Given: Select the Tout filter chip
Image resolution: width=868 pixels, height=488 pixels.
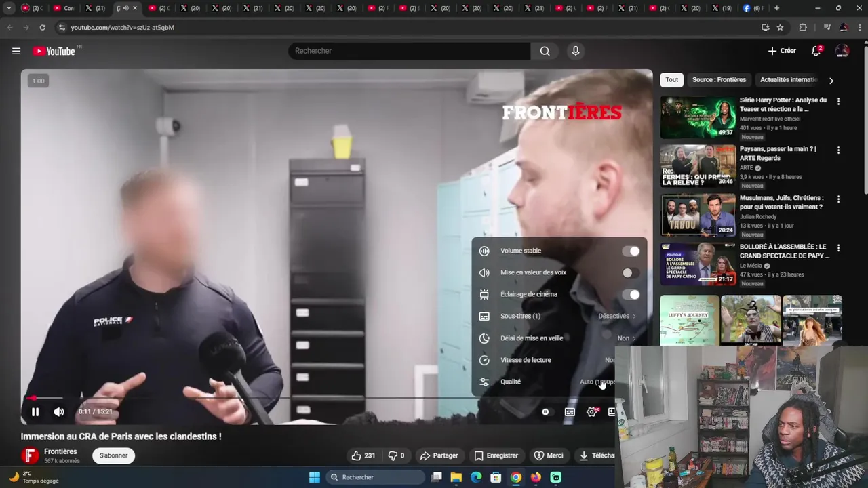Looking at the screenshot, I should coord(671,80).
